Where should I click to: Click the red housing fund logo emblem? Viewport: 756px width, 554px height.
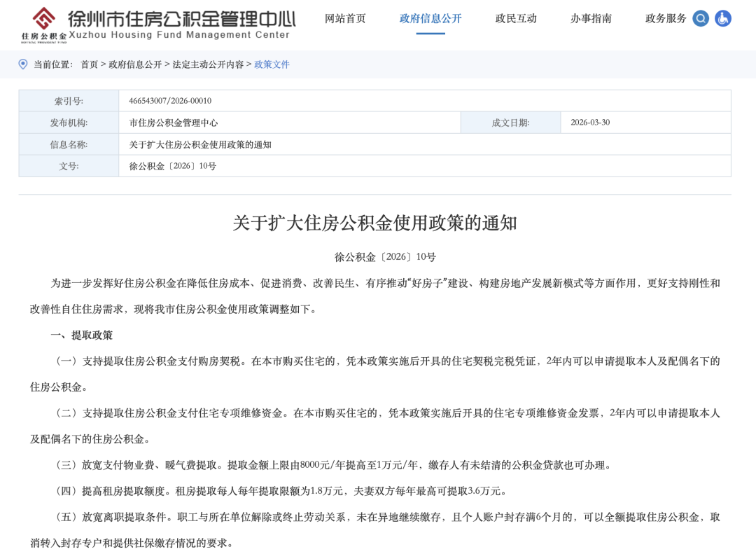coord(44,19)
